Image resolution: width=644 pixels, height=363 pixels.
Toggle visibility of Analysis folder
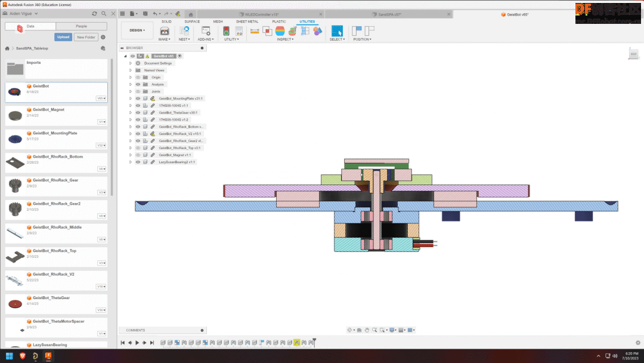click(x=138, y=84)
